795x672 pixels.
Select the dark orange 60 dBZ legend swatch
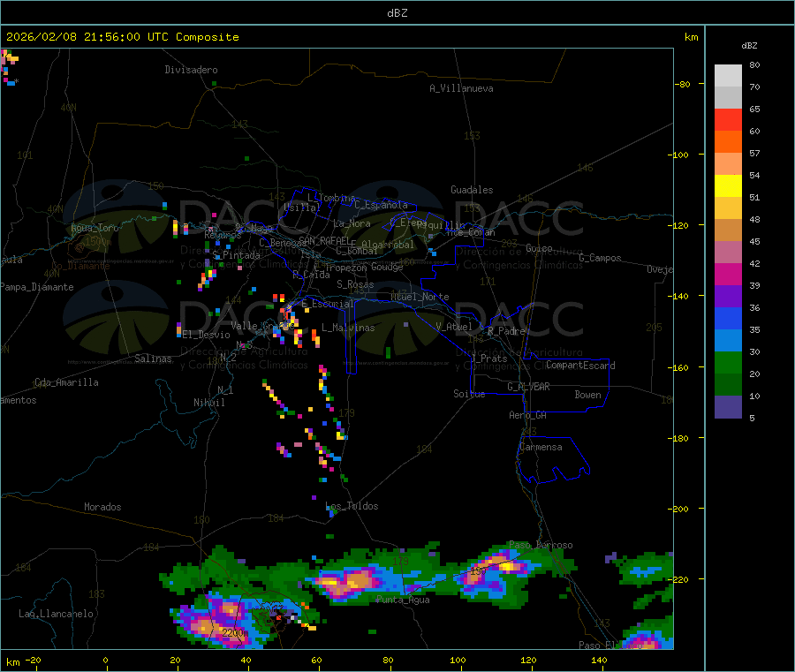(728, 142)
